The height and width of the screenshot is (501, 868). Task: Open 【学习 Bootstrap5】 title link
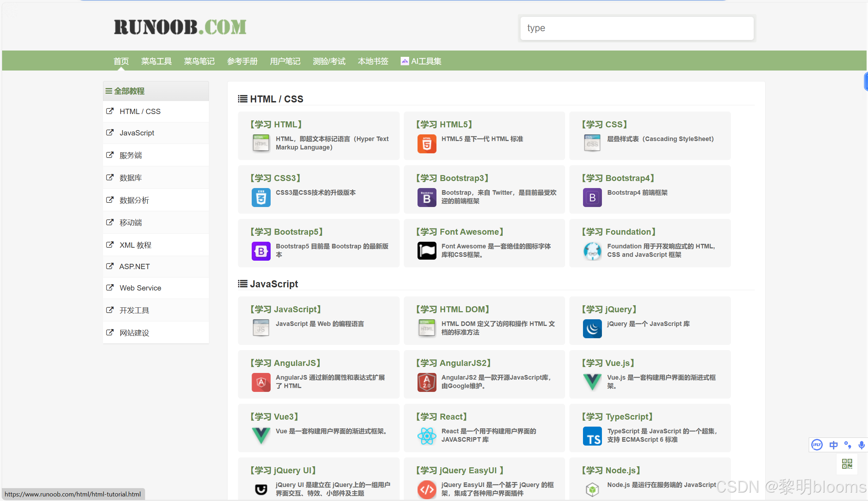pyautogui.click(x=287, y=232)
